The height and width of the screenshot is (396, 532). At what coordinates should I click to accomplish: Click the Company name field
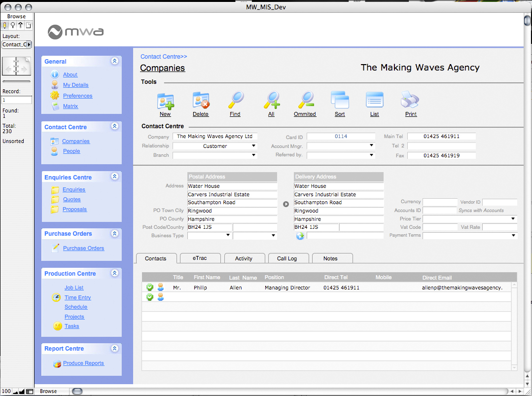(x=215, y=137)
